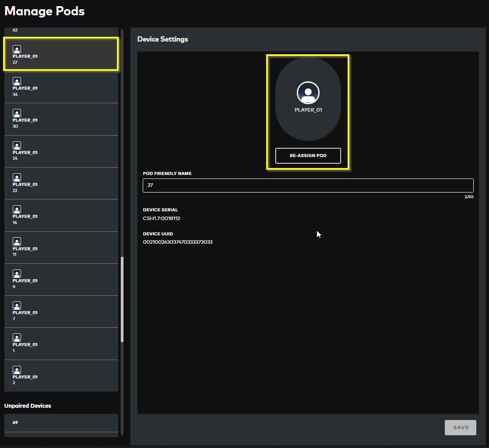Choose the PLAYER_01 pod named 22

tap(61, 183)
